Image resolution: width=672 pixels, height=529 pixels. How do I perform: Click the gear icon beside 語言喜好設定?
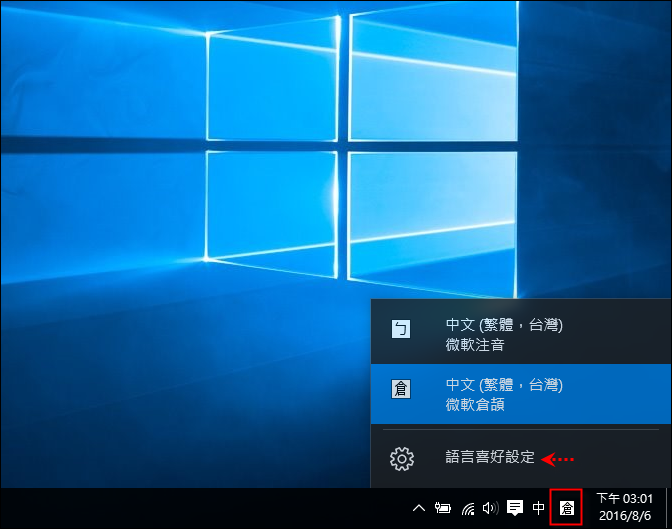[x=402, y=459]
